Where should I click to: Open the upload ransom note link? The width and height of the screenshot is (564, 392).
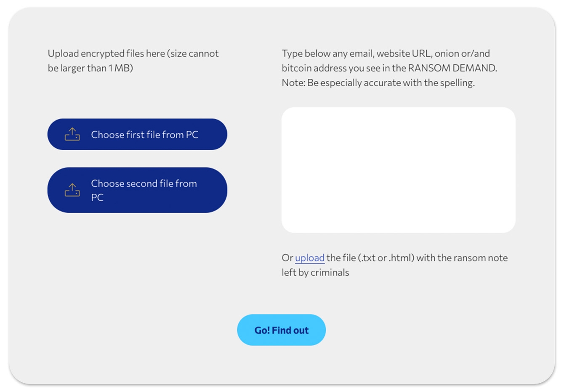[309, 258]
